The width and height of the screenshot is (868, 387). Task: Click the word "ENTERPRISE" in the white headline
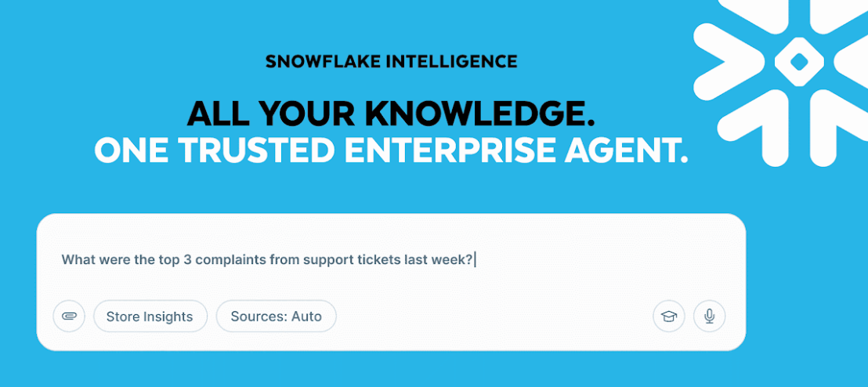(x=463, y=150)
